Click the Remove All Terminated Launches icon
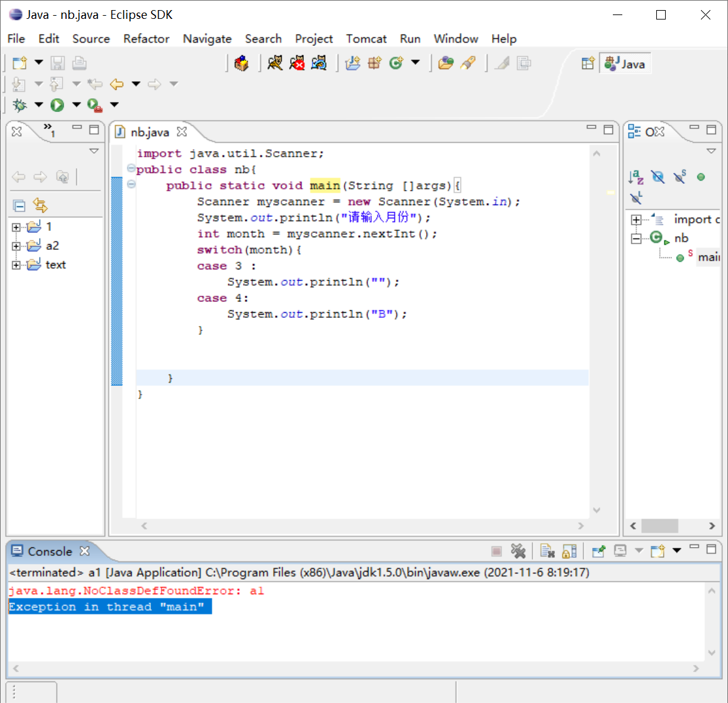 point(518,551)
